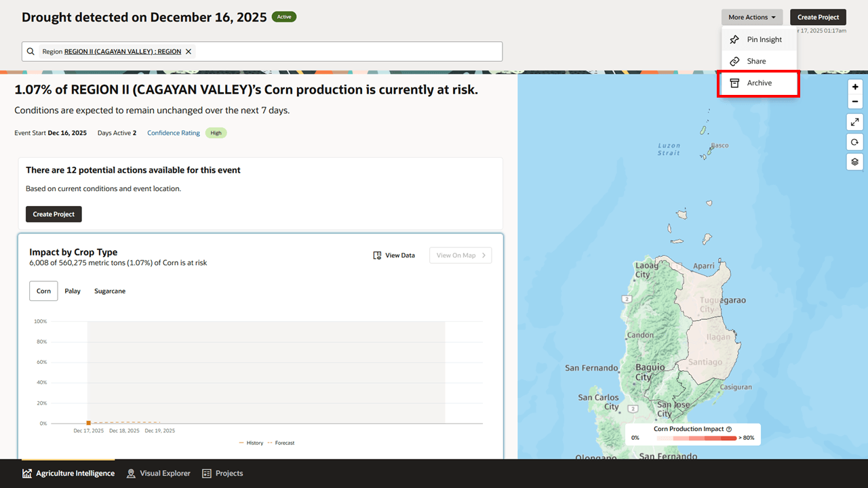Click the link icon beside Share
This screenshot has height=488, width=868.
coord(734,62)
